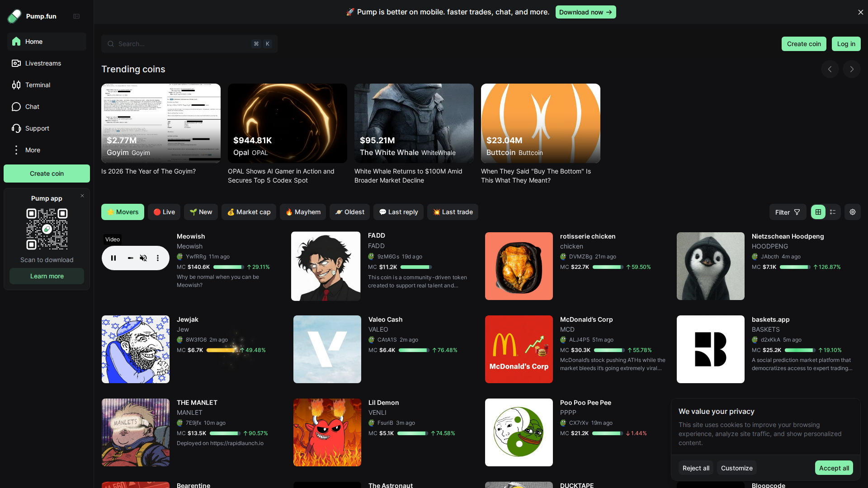This screenshot has width=868, height=488.
Task: Open Livestreams from sidebar
Action: pos(43,63)
